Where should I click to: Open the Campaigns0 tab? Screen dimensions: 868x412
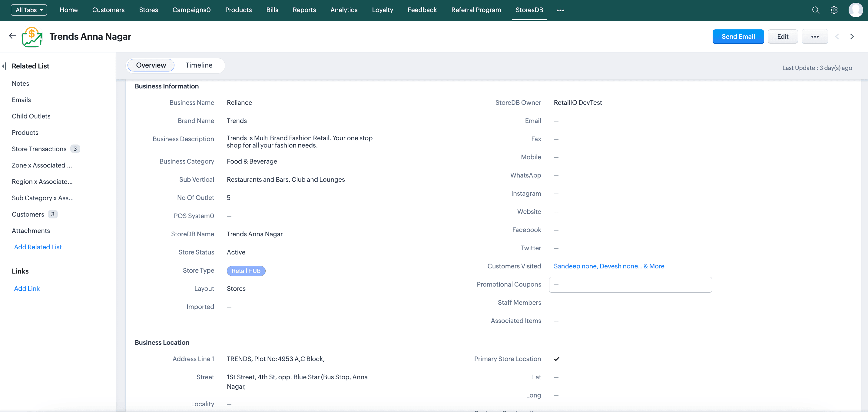tap(191, 10)
